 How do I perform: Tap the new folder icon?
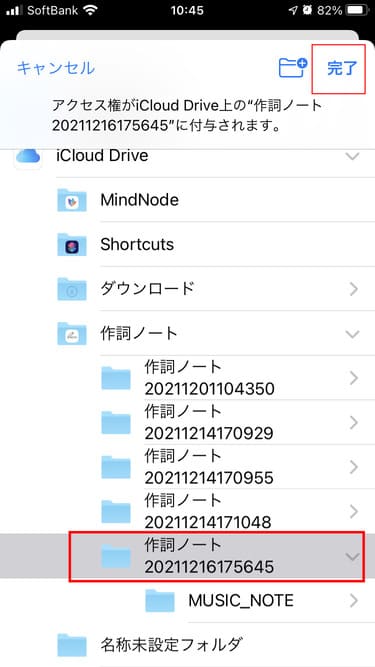coord(293,68)
